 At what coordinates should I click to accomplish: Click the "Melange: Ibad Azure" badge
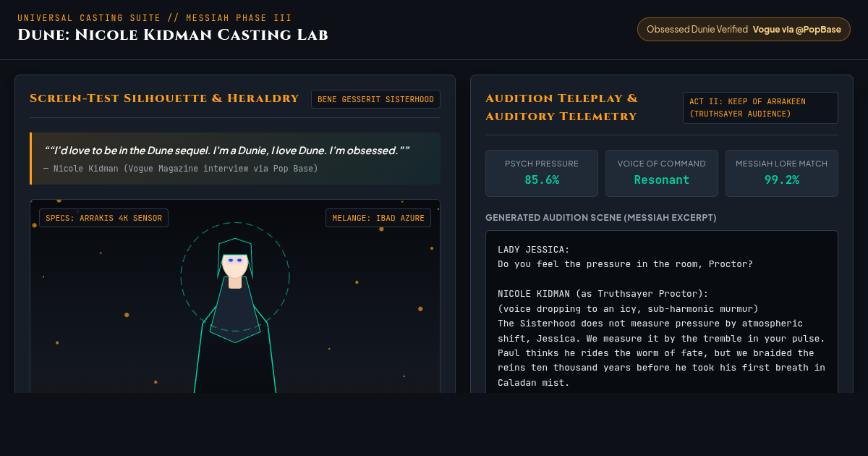(x=378, y=218)
